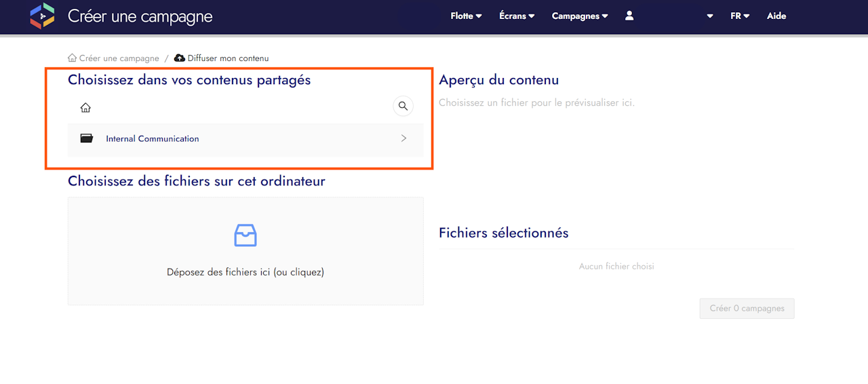Expand the Flotte menu
This screenshot has width=868, height=384.
point(466,16)
